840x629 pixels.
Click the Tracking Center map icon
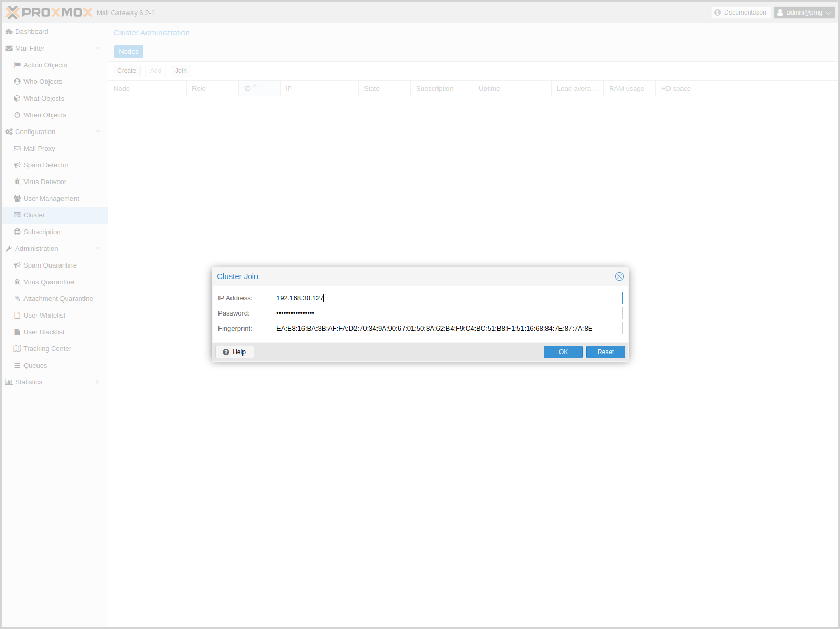[17, 349]
